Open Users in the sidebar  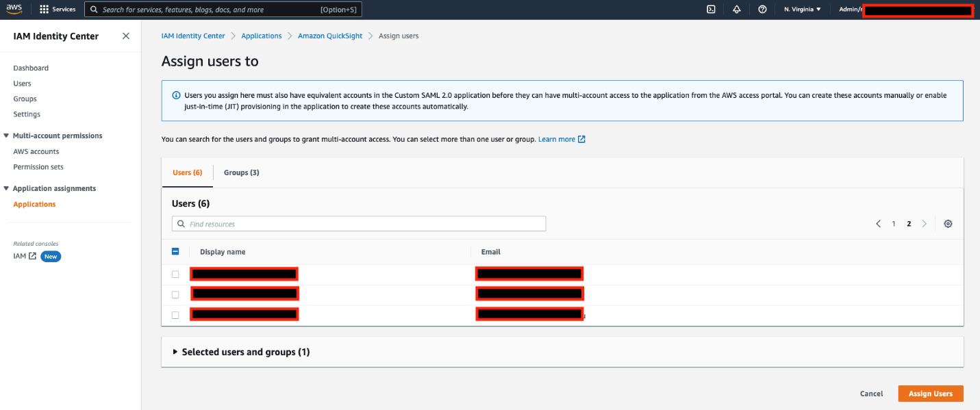click(22, 84)
